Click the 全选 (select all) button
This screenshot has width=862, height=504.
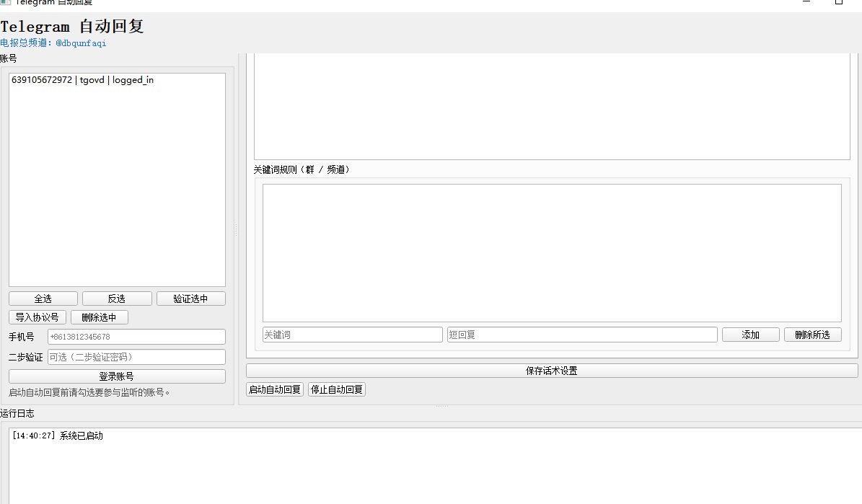[x=43, y=299]
